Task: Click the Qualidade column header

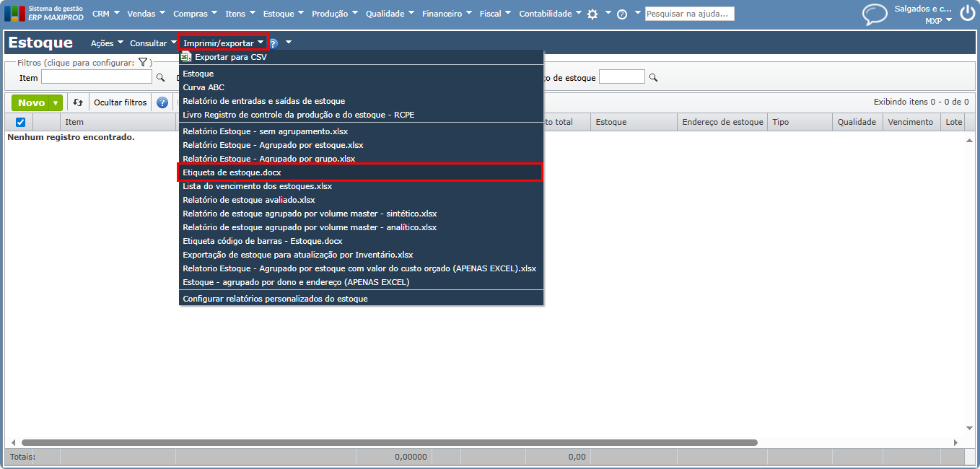Action: click(857, 122)
